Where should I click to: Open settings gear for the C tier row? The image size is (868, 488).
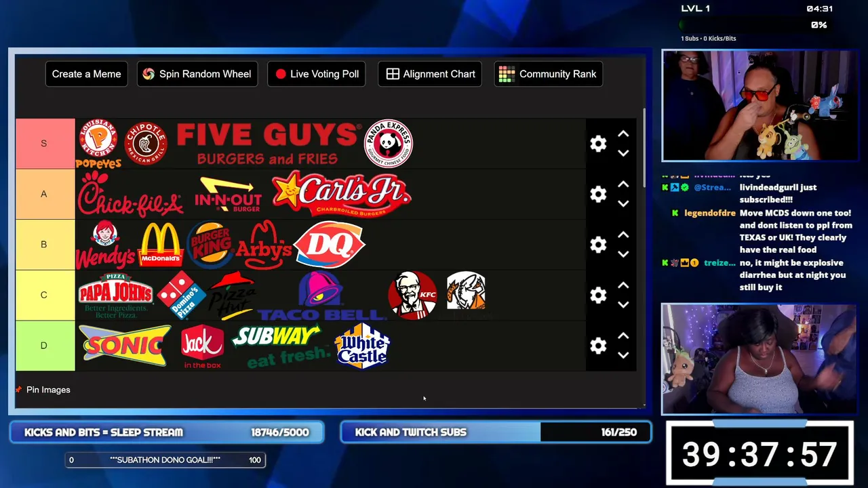point(598,296)
